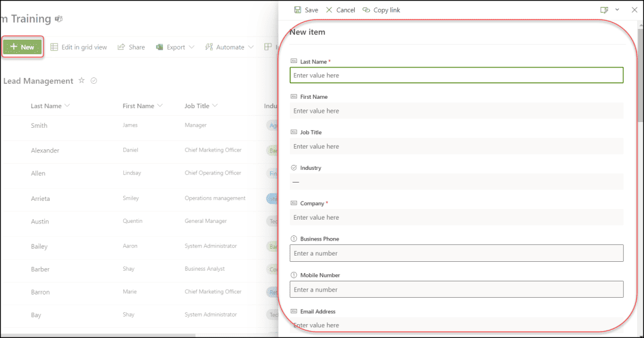644x338 pixels.
Task: Click the integrate icon right of Automate
Action: coord(268,47)
